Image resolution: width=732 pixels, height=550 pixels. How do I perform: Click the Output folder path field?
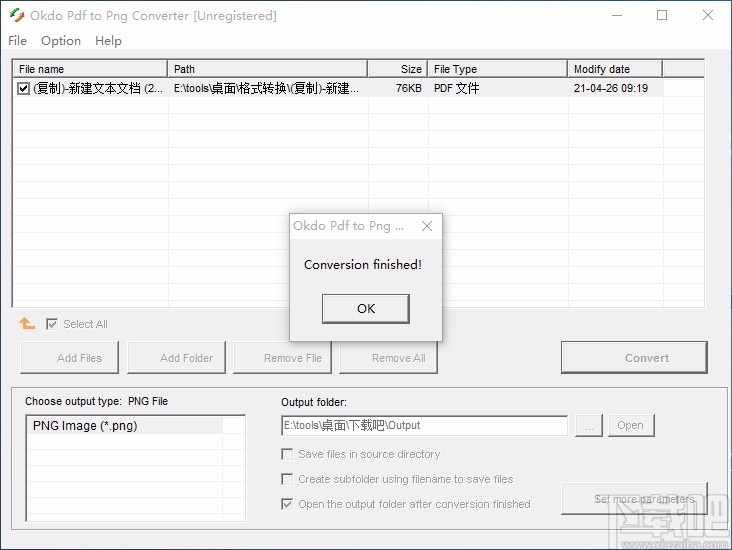(x=424, y=425)
